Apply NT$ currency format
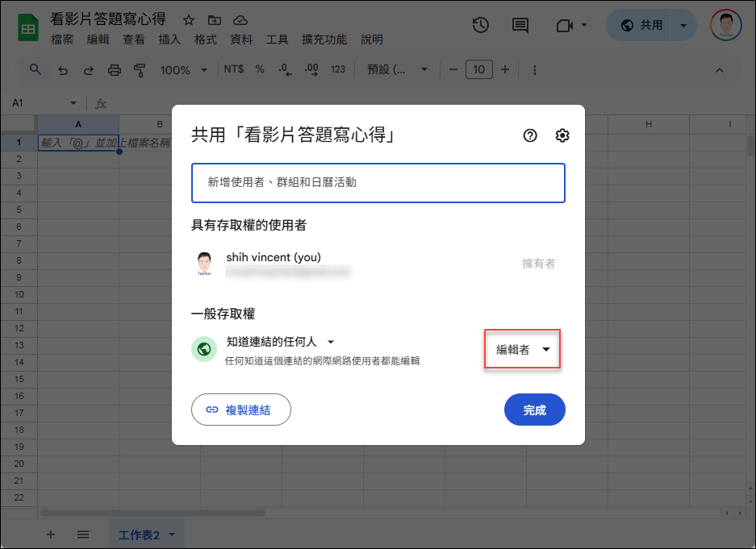 tap(234, 69)
